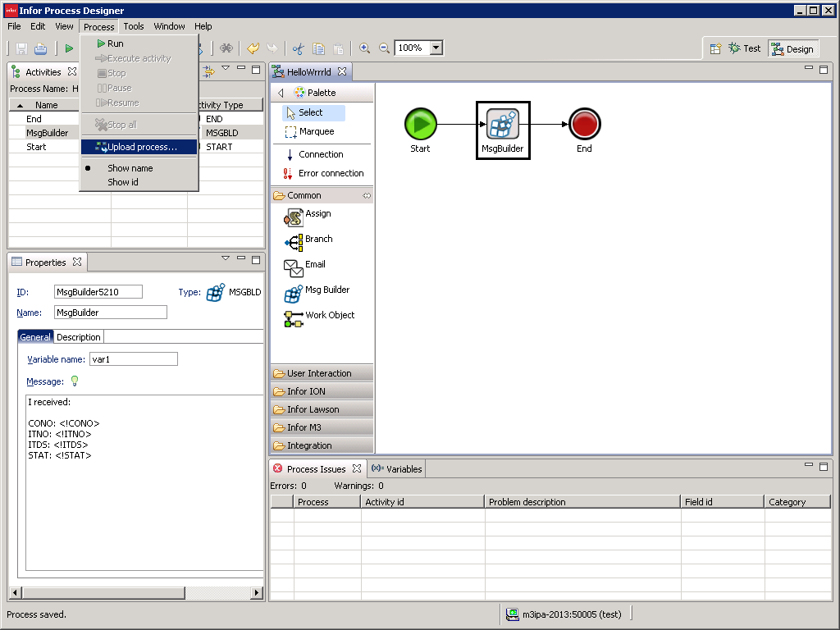
Task: Click the Start node on the canvas
Action: click(x=420, y=125)
